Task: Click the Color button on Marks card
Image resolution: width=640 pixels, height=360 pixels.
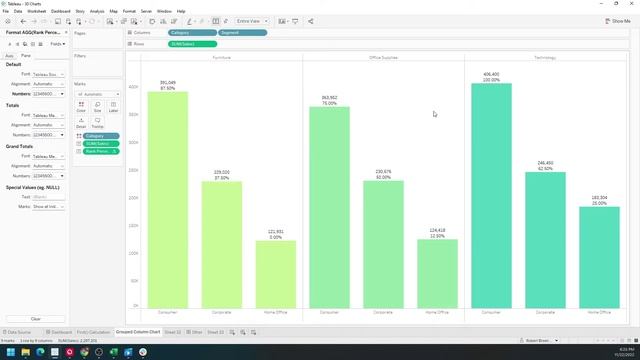Action: pyautogui.click(x=81, y=107)
